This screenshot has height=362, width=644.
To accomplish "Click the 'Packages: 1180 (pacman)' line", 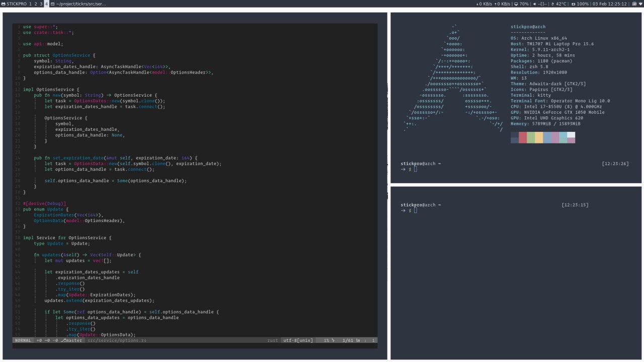I will pos(541,61).
